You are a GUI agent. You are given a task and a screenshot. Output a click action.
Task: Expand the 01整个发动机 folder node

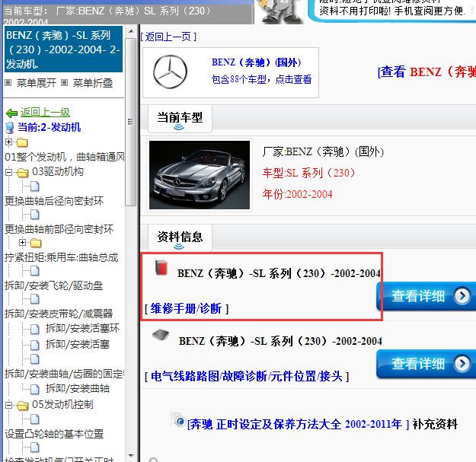pos(9,142)
